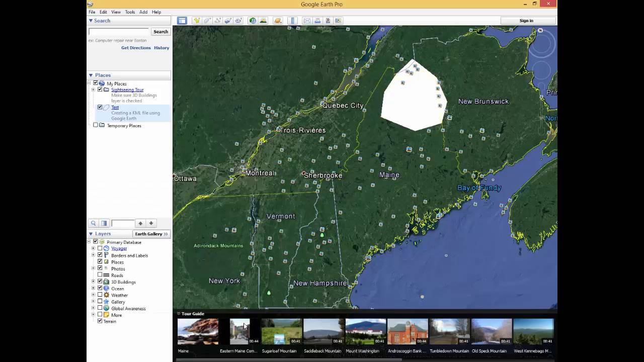Toggle the sunlight across landscape icon
The width and height of the screenshot is (644, 362).
pyautogui.click(x=263, y=21)
